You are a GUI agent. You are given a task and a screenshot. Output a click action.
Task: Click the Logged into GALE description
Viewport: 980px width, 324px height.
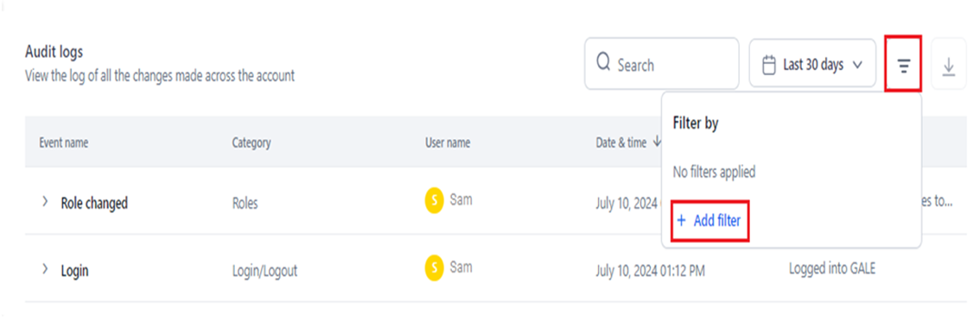[832, 268]
